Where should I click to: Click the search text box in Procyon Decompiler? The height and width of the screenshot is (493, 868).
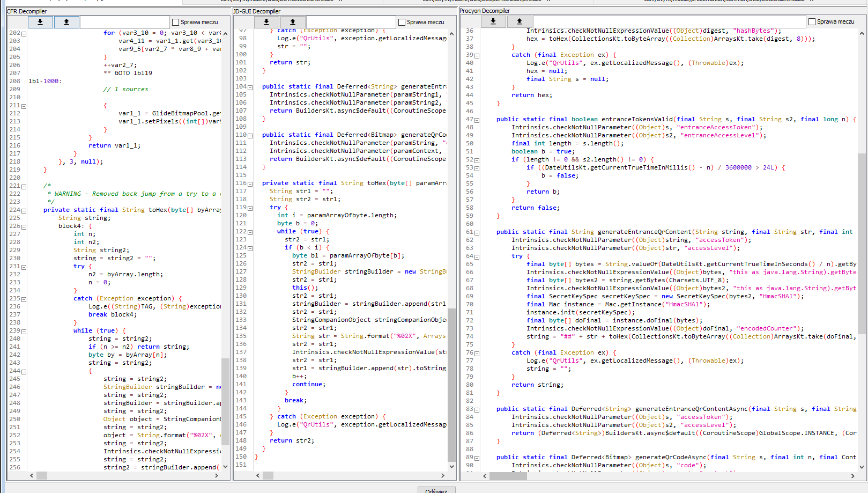pyautogui.click(x=669, y=21)
